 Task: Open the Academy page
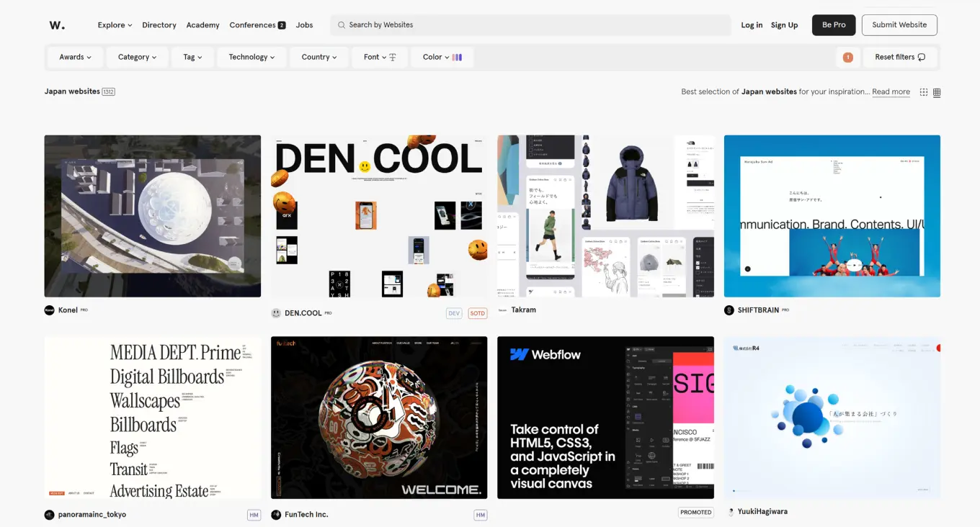pyautogui.click(x=202, y=25)
